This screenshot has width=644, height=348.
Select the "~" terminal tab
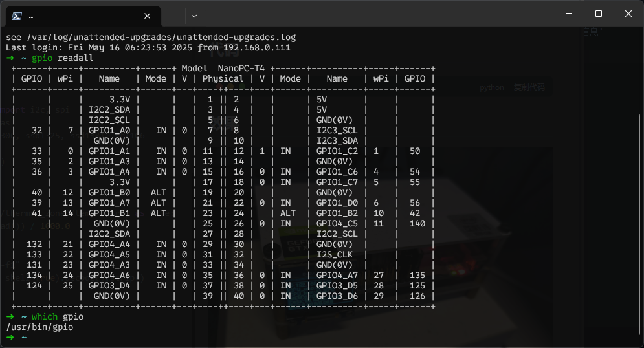pos(78,16)
